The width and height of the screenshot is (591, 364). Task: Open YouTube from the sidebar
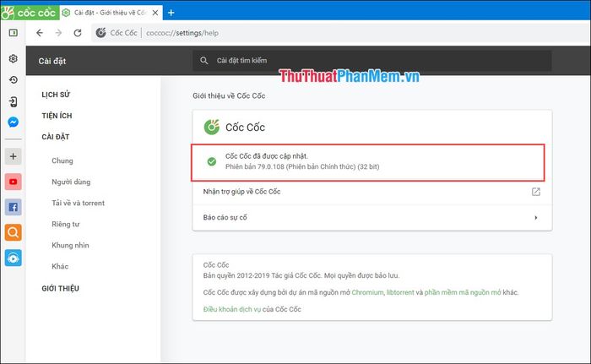tap(14, 182)
